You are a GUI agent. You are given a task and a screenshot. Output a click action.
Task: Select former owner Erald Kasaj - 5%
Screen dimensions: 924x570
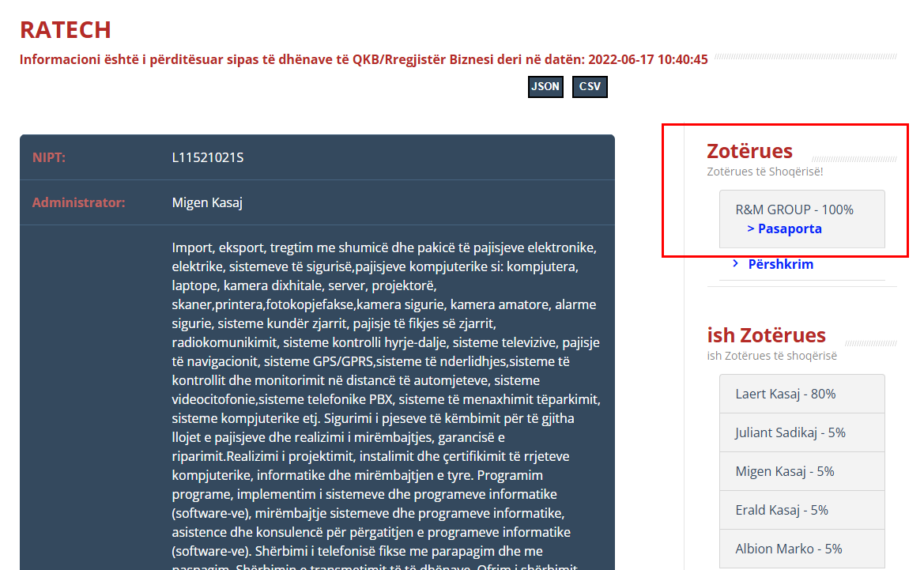(802, 510)
